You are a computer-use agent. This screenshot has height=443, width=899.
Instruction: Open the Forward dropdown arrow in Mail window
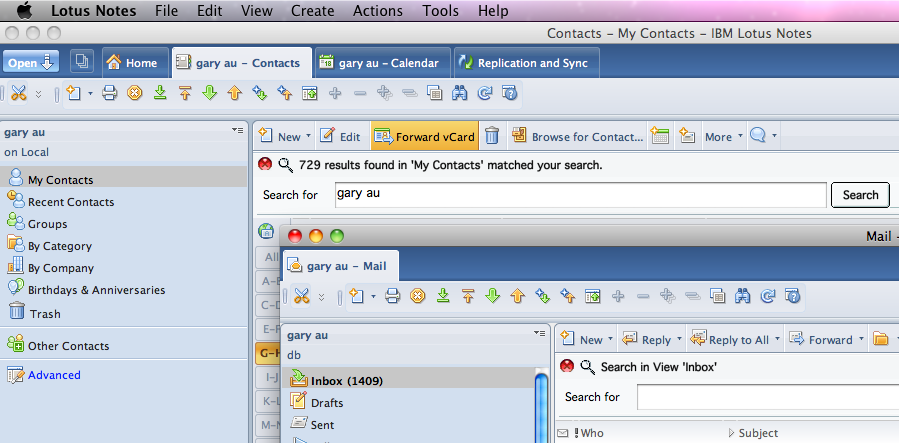click(861, 339)
